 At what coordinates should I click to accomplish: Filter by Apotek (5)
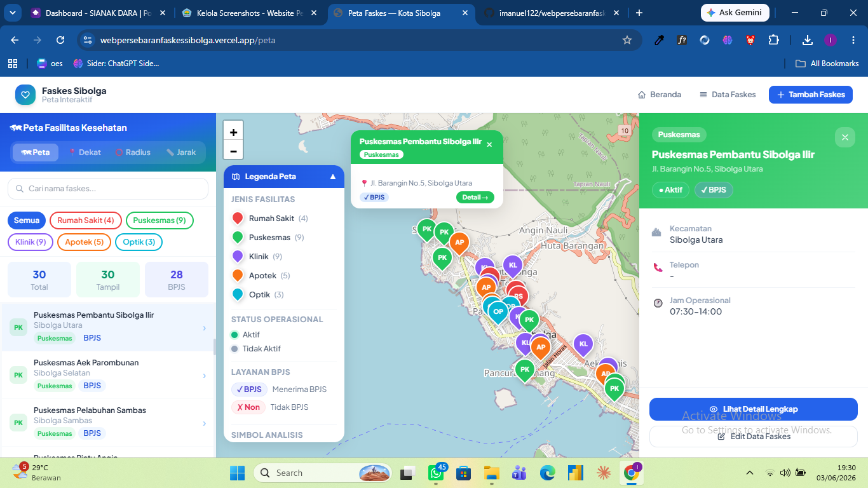point(84,242)
